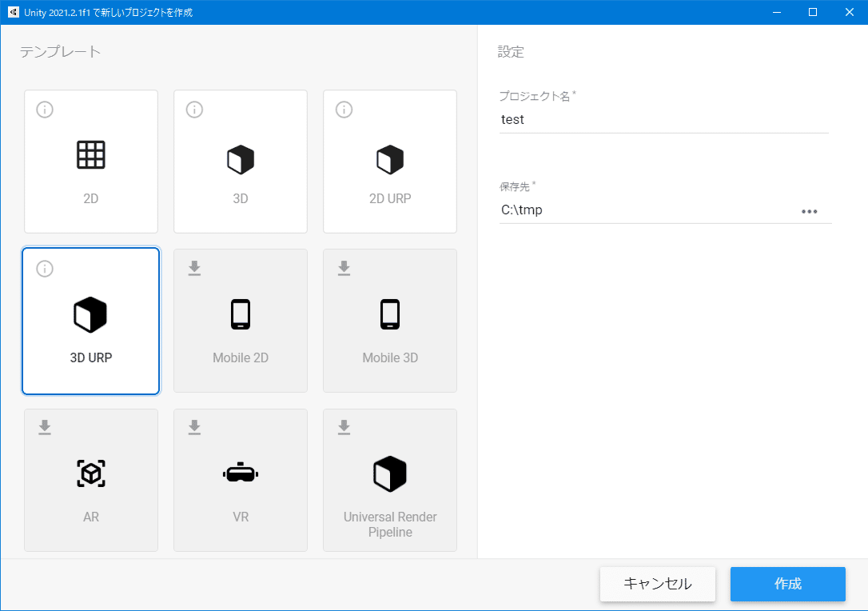Minimize the Unity project window
Viewport: 868px width, 611px height.
[x=777, y=12]
